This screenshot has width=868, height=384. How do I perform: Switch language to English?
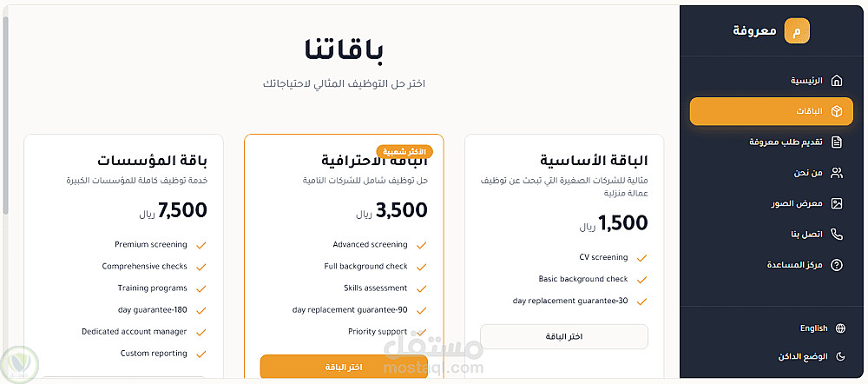pyautogui.click(x=813, y=328)
